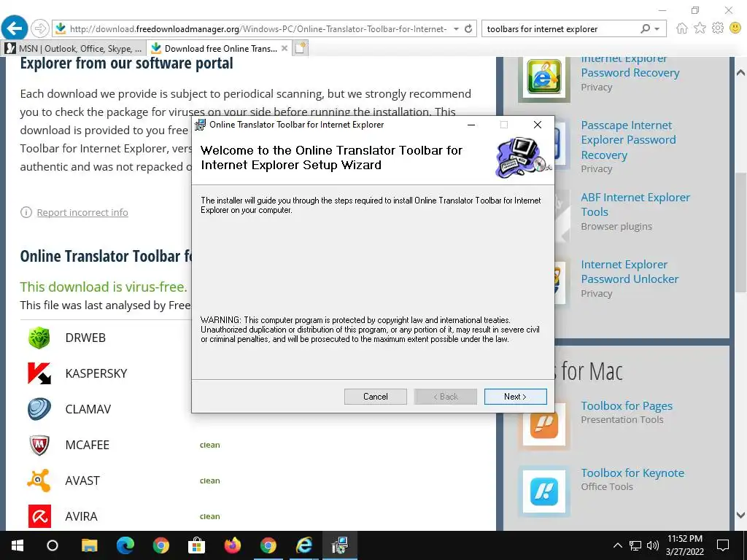Open File Explorer from taskbar
This screenshot has height=560, width=747.
[89, 545]
